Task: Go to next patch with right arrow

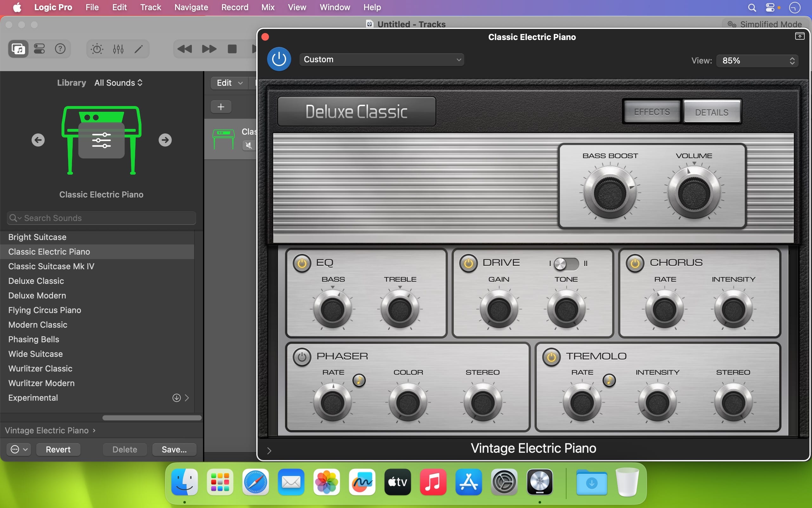Action: (x=165, y=140)
